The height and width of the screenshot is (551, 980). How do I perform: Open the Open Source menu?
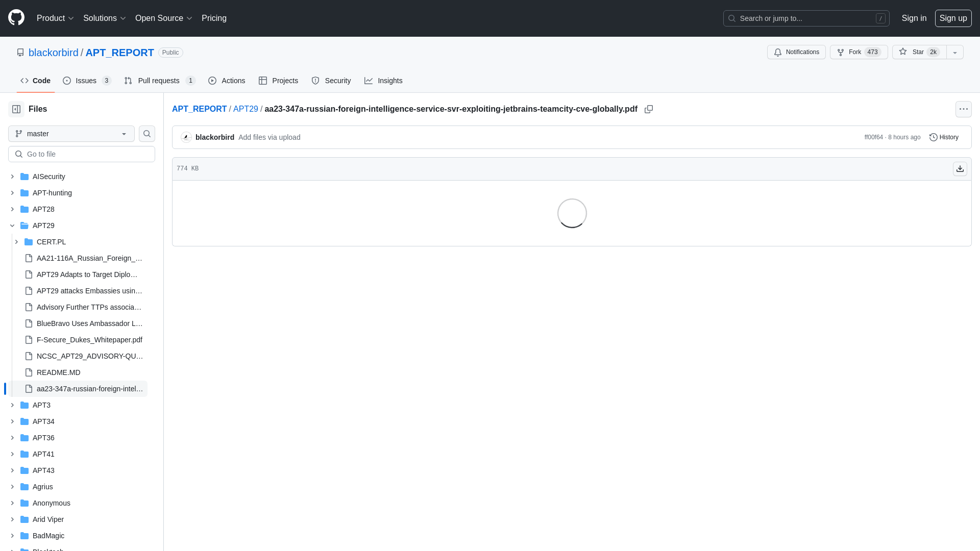point(164,18)
